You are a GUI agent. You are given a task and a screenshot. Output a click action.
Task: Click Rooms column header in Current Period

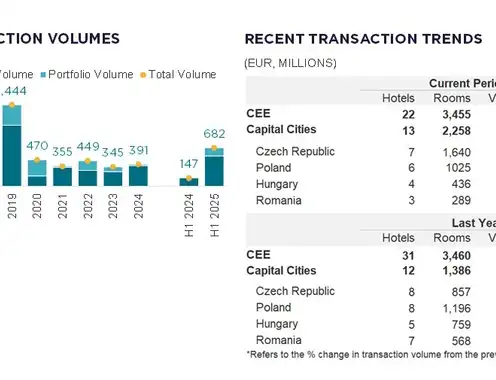coord(452,98)
